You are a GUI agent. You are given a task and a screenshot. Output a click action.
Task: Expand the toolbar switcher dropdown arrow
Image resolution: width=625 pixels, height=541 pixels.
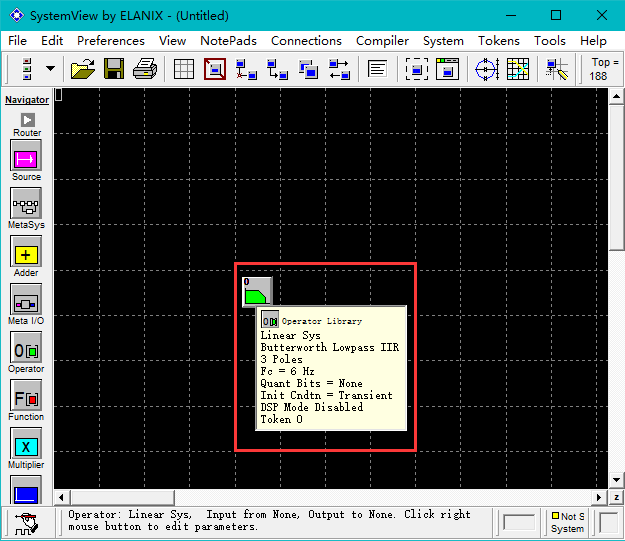pos(50,69)
